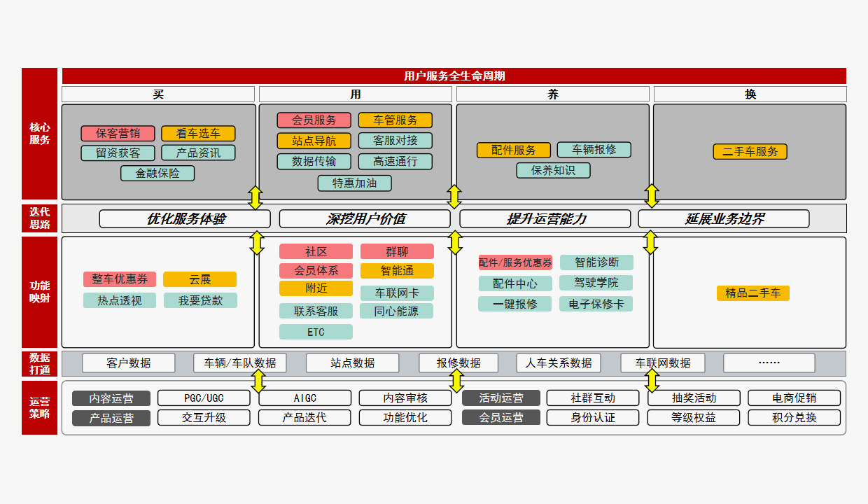Select the 精品二手车 orange box
This screenshot has height=504, width=868.
tap(752, 293)
